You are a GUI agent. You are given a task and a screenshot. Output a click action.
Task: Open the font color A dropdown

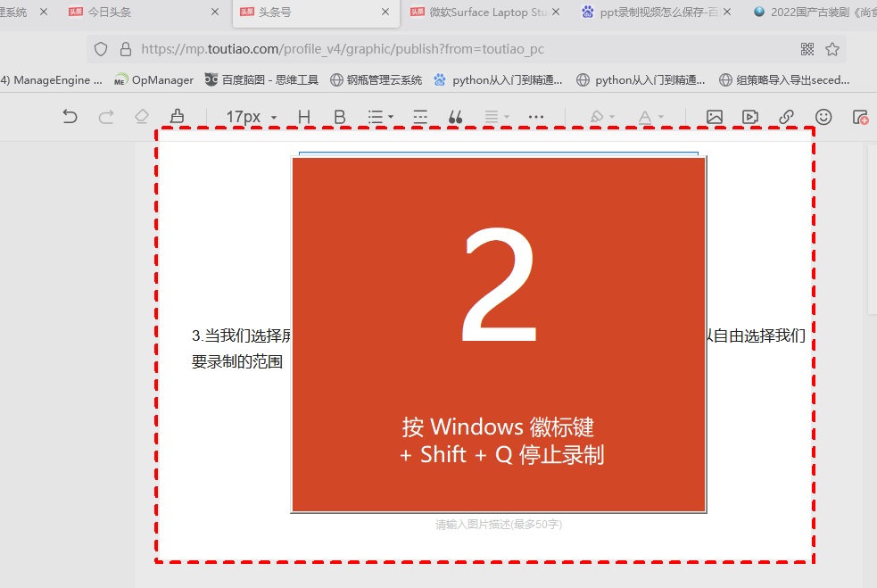(651, 117)
